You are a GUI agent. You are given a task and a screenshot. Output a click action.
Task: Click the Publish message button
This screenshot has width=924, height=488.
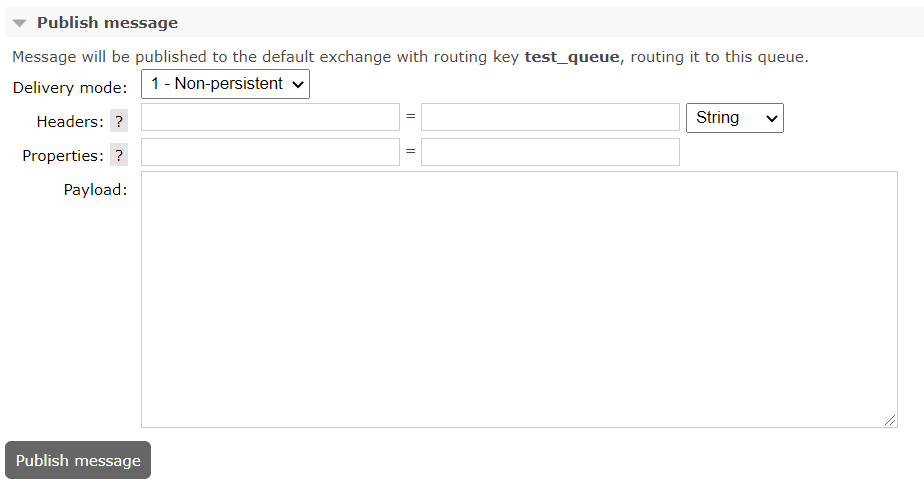78,460
